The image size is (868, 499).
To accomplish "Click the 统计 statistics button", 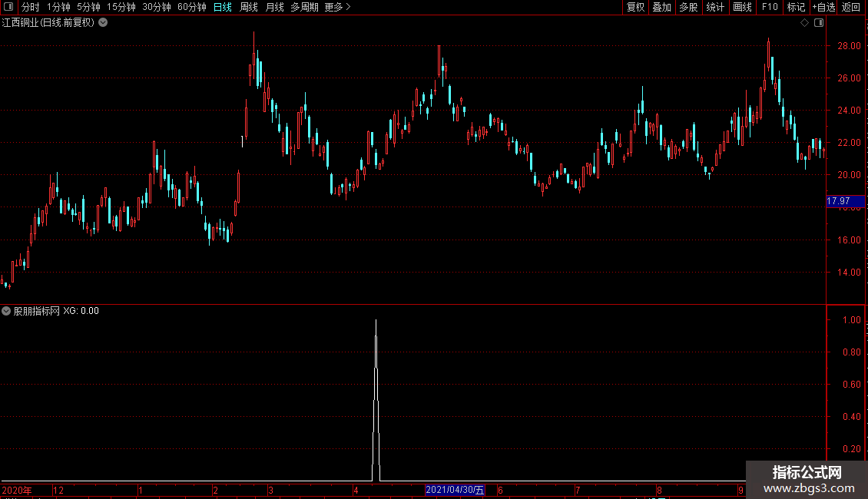I will pos(715,7).
